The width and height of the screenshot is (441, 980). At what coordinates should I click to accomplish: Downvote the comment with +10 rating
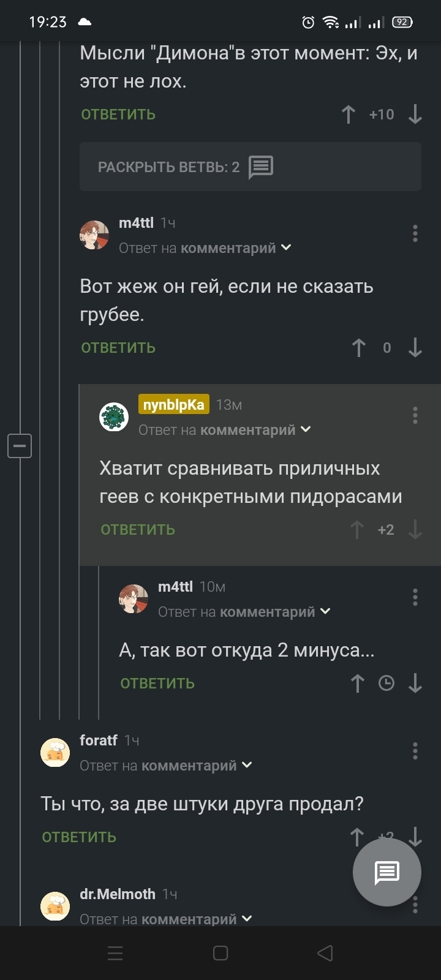(x=415, y=115)
